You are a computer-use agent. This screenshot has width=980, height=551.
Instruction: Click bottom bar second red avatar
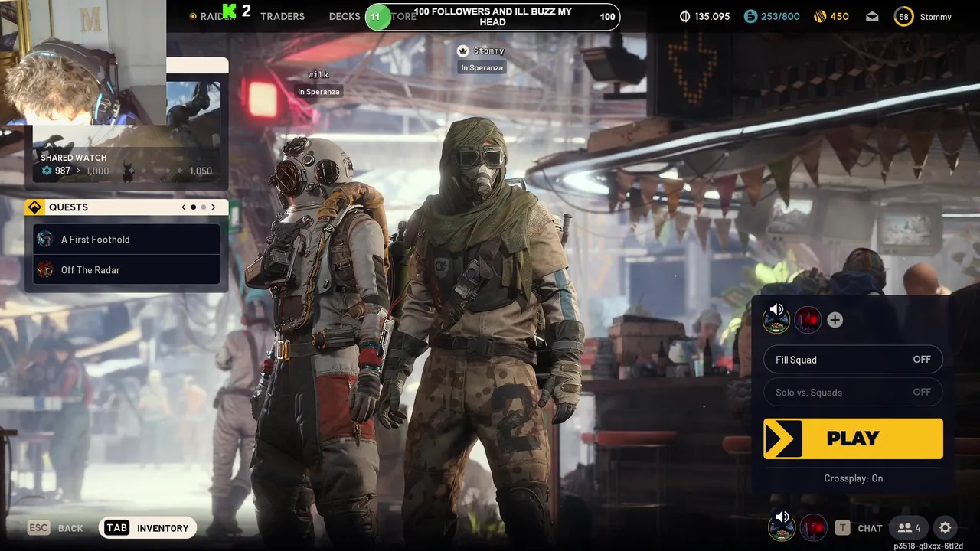[813, 527]
